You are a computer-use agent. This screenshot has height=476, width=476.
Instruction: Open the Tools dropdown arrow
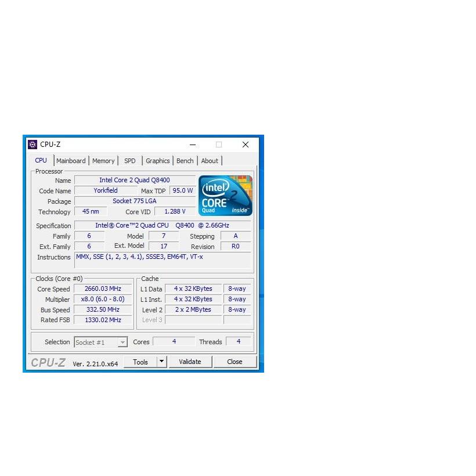pyautogui.click(x=162, y=362)
